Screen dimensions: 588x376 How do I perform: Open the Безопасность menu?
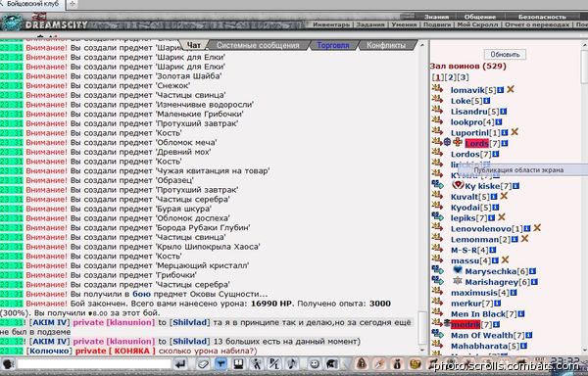pyautogui.click(x=542, y=17)
